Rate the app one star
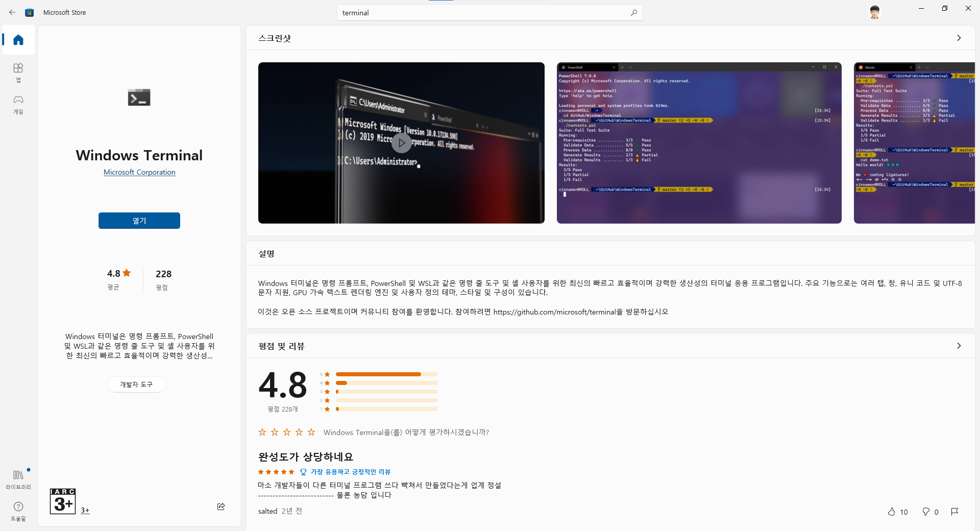The image size is (980, 531). (x=262, y=432)
